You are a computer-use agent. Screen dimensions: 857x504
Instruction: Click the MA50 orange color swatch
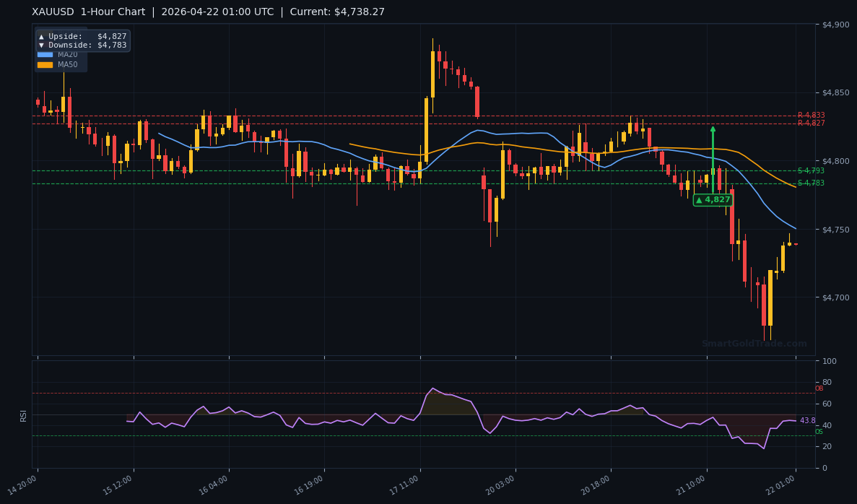(45, 65)
